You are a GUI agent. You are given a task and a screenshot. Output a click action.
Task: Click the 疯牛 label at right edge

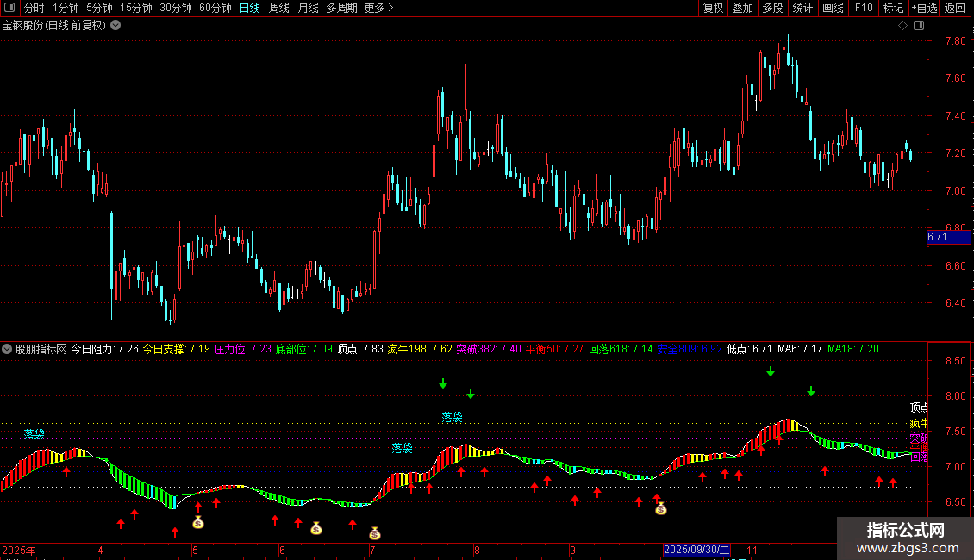coord(919,423)
